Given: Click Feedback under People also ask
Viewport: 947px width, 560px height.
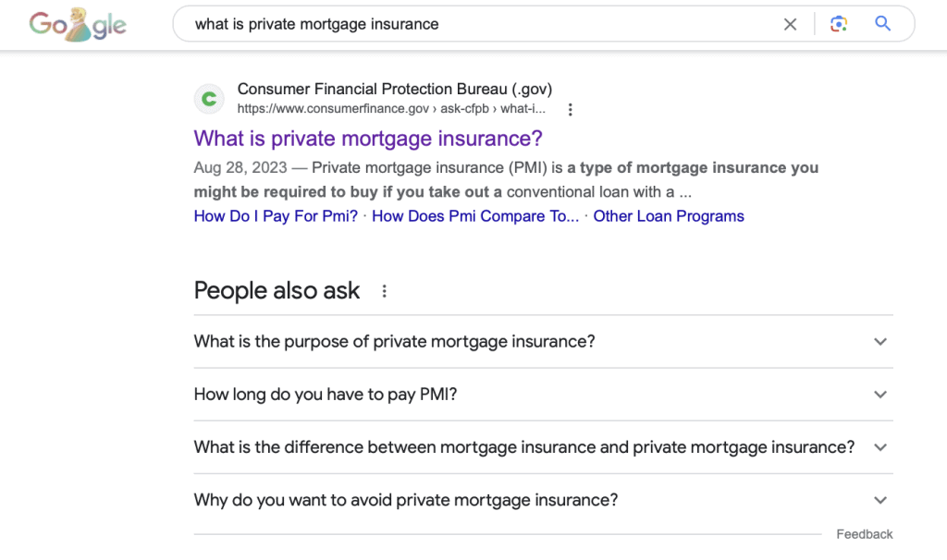Looking at the screenshot, I should pyautogui.click(x=865, y=534).
